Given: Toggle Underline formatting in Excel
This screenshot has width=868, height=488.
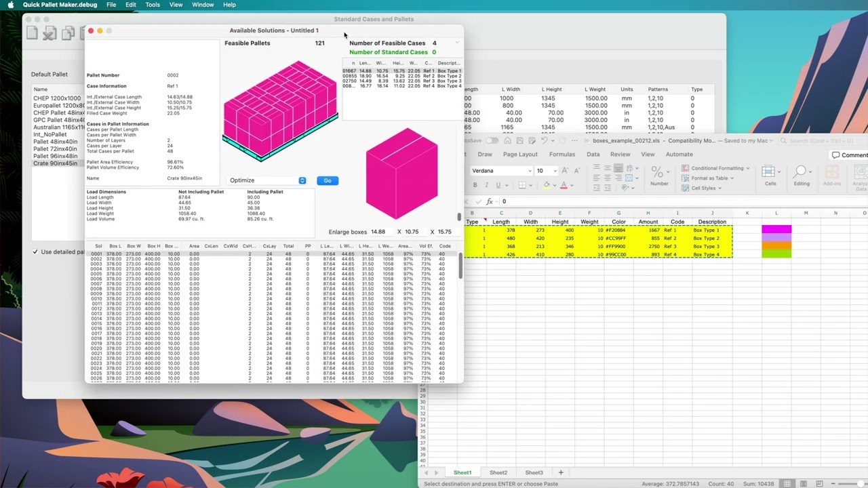Looking at the screenshot, I should [x=498, y=185].
